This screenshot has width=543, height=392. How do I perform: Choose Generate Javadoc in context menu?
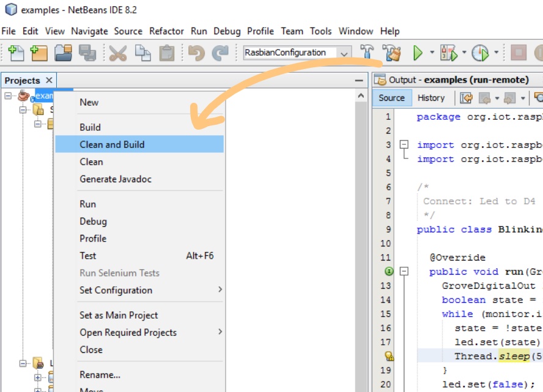coord(139,179)
